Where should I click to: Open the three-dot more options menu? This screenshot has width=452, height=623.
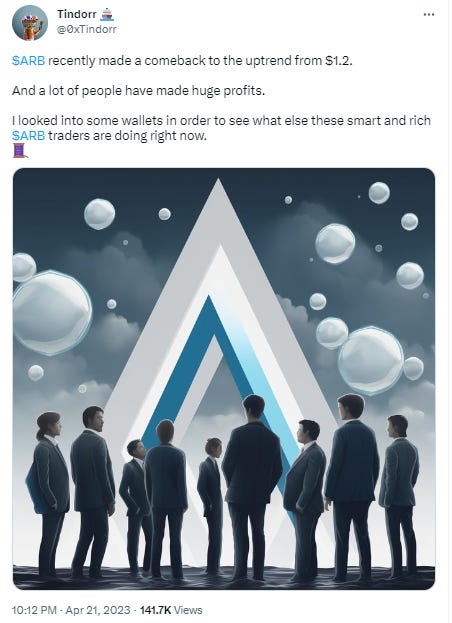[x=429, y=15]
